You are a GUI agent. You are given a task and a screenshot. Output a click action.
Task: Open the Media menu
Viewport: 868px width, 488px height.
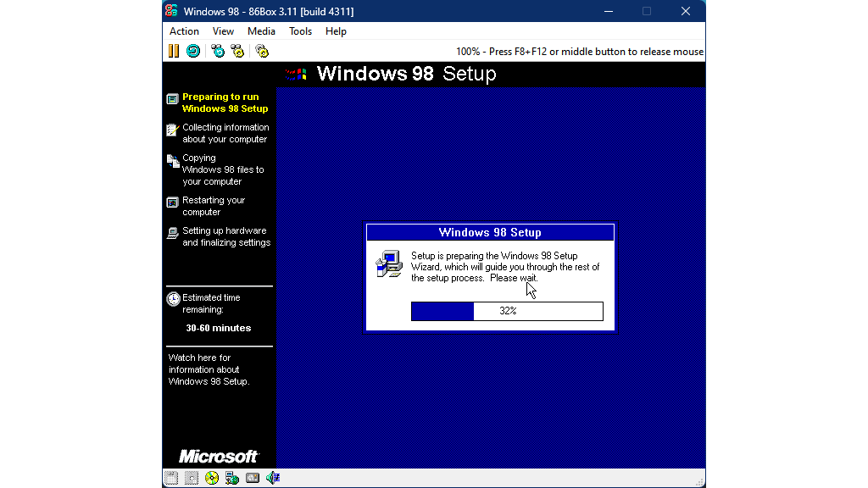click(261, 31)
